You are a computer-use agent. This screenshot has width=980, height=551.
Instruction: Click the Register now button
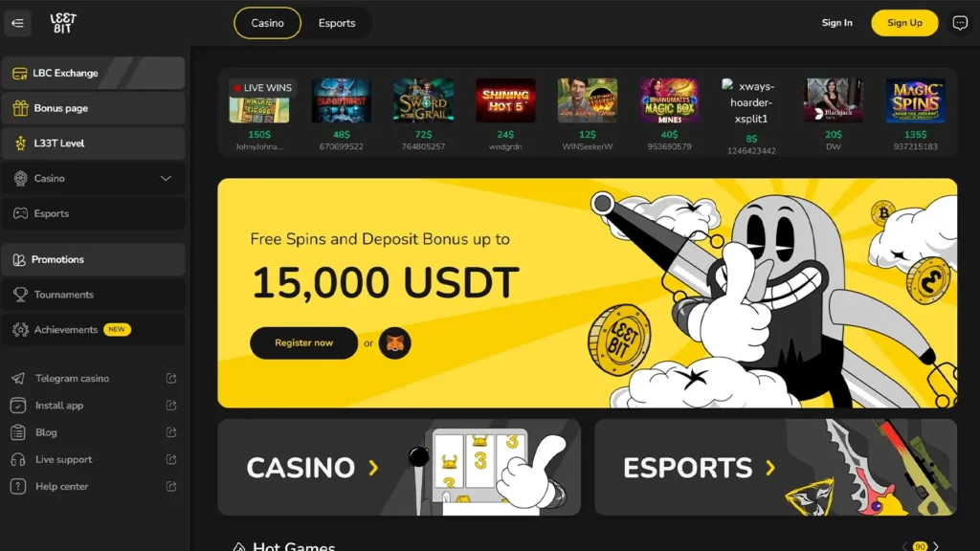tap(303, 343)
